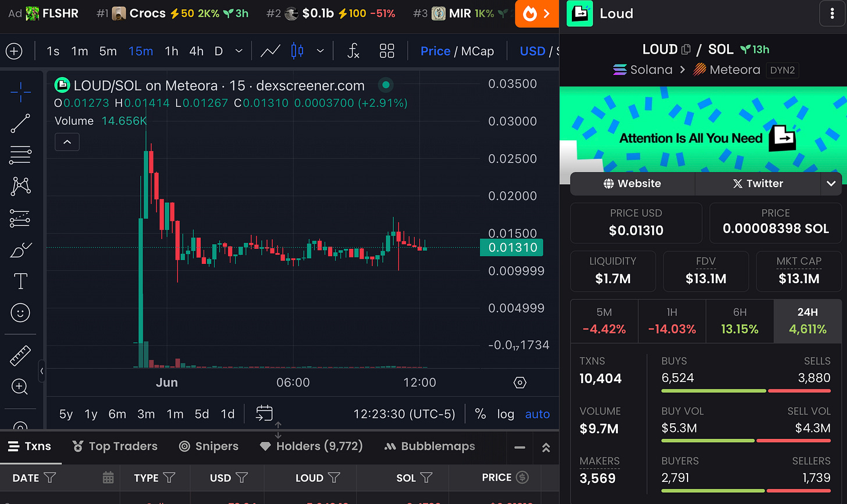The image size is (847, 504).
Task: Filter transactions by USD amount
Action: point(242,478)
